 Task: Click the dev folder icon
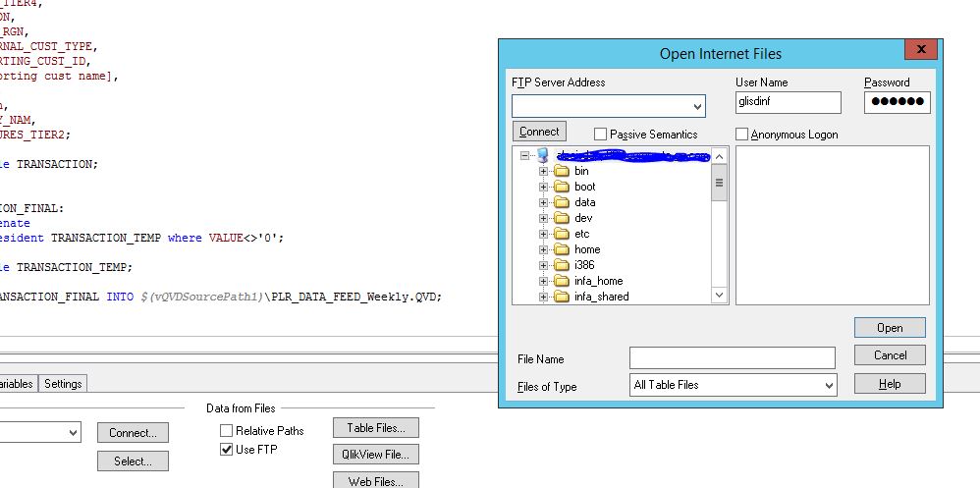click(562, 217)
